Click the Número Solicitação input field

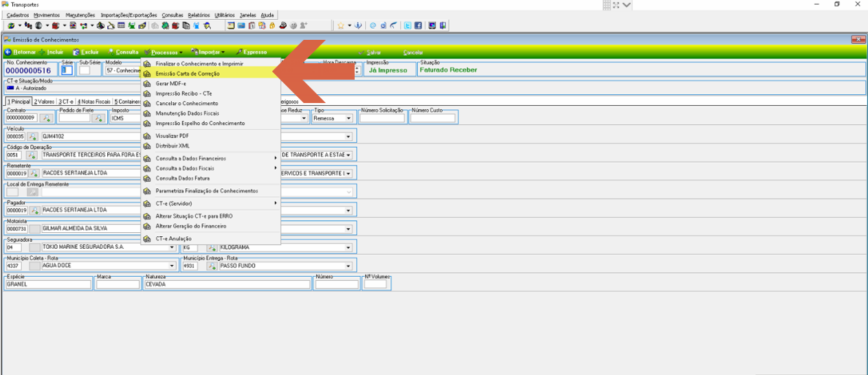pos(382,118)
